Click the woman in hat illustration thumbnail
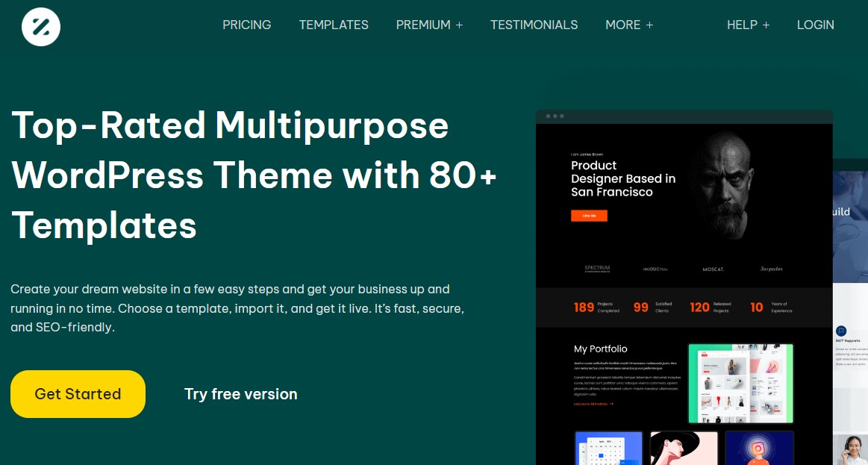868x465 pixels. tap(684, 448)
